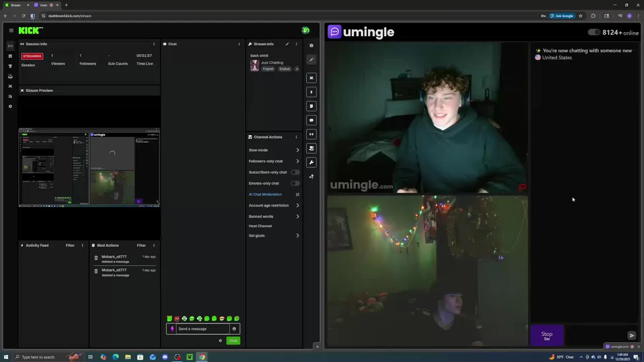Open the Kick hamburger menu

pyautogui.click(x=11, y=31)
